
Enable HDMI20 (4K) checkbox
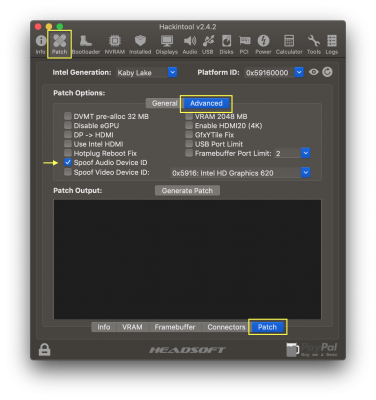[189, 125]
